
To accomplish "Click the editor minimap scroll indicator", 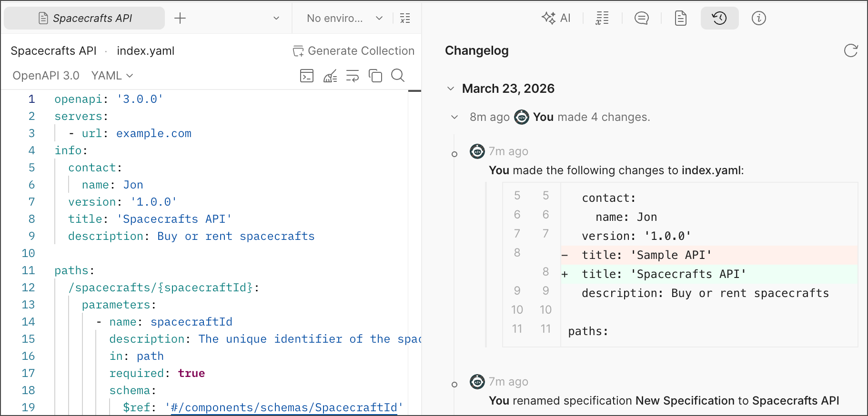I will [414, 91].
